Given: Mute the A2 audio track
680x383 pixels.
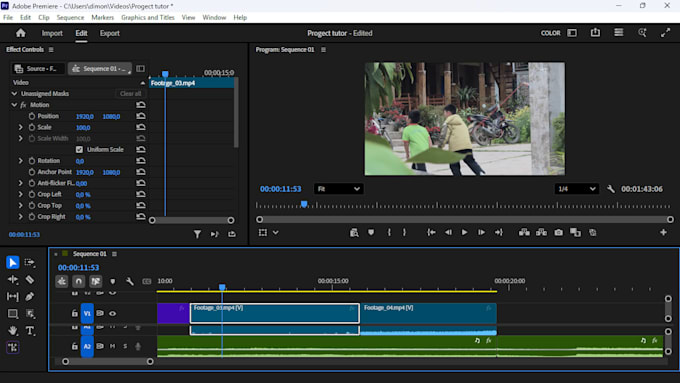Looking at the screenshot, I should pyautogui.click(x=113, y=346).
